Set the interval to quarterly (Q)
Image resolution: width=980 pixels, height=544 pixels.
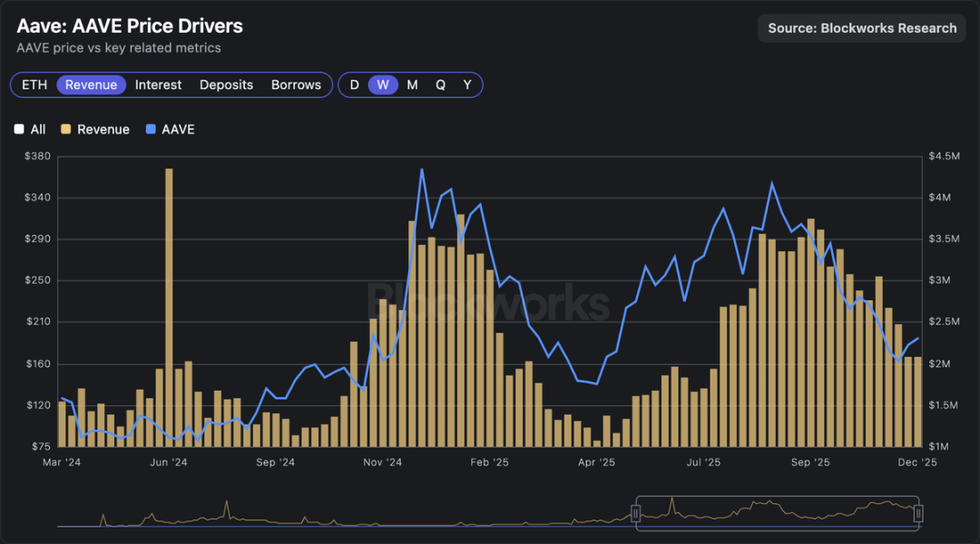[440, 84]
